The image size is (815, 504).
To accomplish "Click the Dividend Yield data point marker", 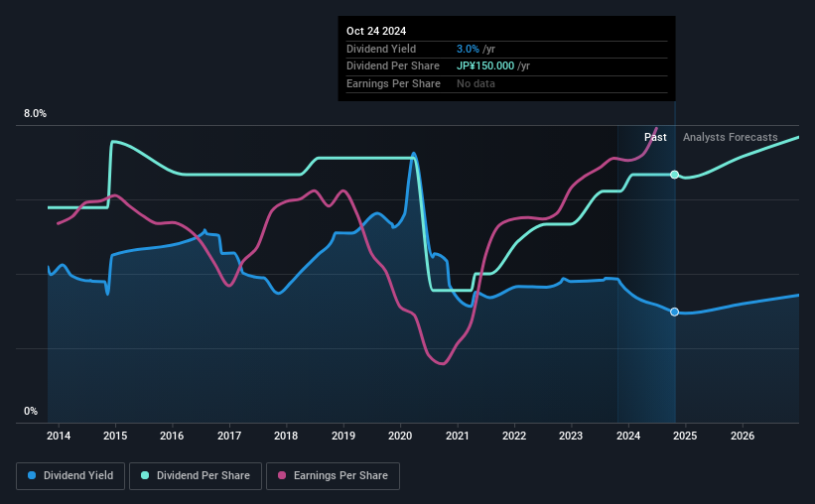I will pos(674,312).
